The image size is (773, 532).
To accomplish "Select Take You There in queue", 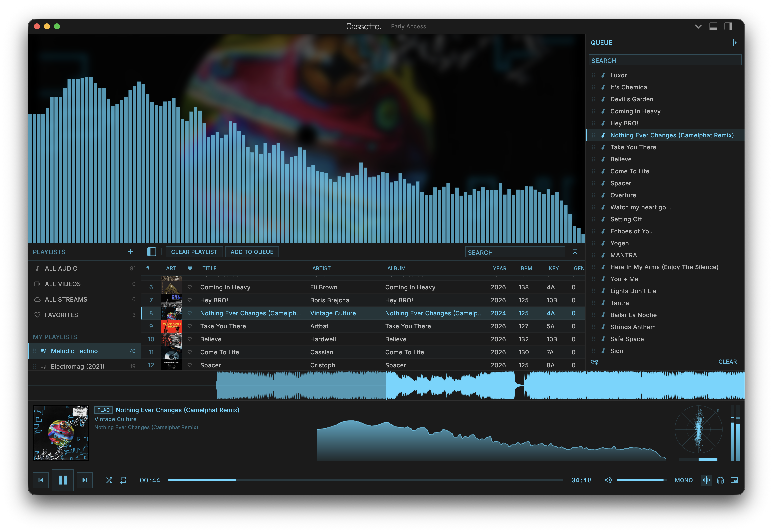I will tap(665, 147).
